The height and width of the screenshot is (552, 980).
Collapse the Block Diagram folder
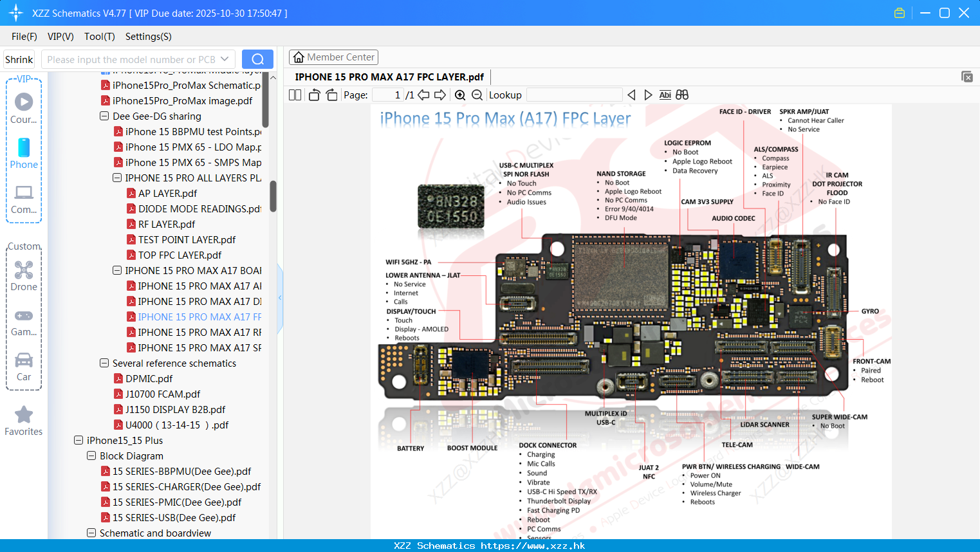click(x=91, y=456)
